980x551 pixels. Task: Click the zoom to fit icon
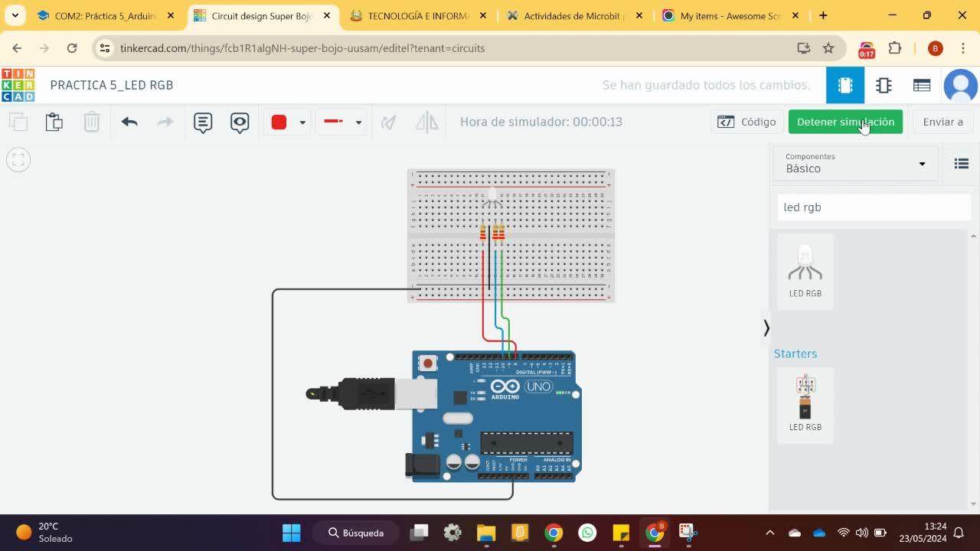pyautogui.click(x=18, y=160)
